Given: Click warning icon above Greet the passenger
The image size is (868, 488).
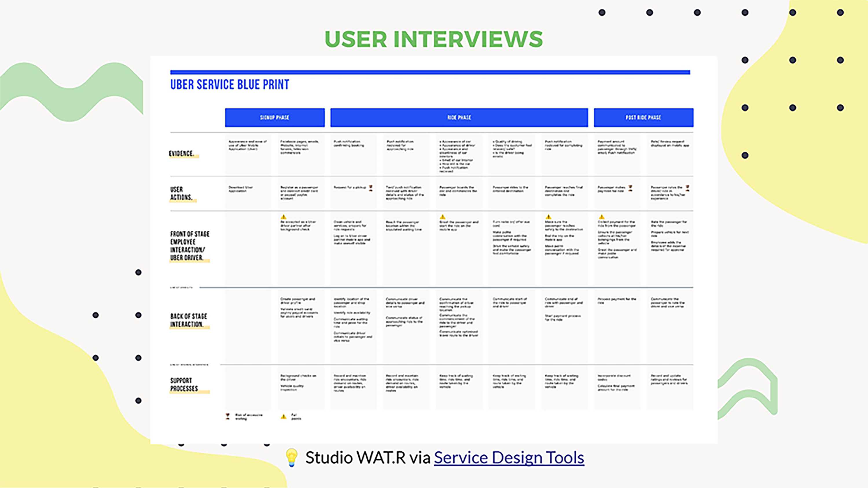Looking at the screenshot, I should (443, 217).
